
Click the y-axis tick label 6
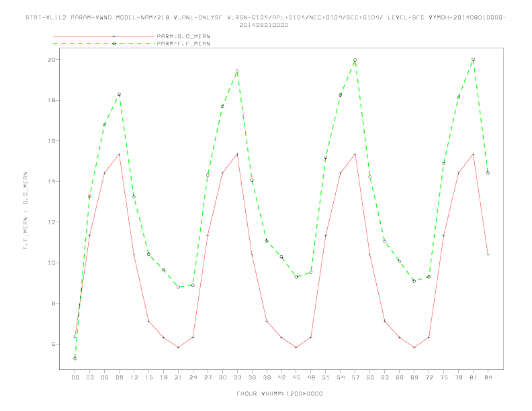pos(54,345)
